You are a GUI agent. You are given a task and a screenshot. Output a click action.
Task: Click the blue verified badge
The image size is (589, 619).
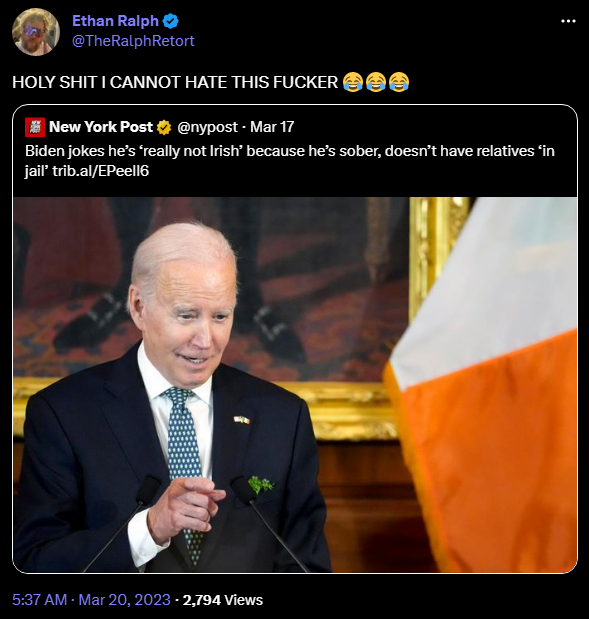coord(171,21)
